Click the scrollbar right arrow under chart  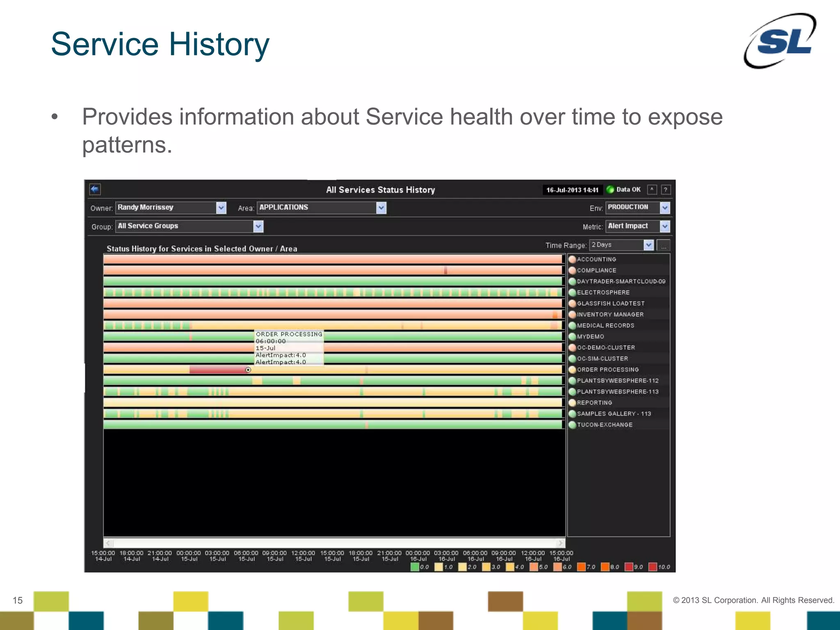click(x=560, y=543)
